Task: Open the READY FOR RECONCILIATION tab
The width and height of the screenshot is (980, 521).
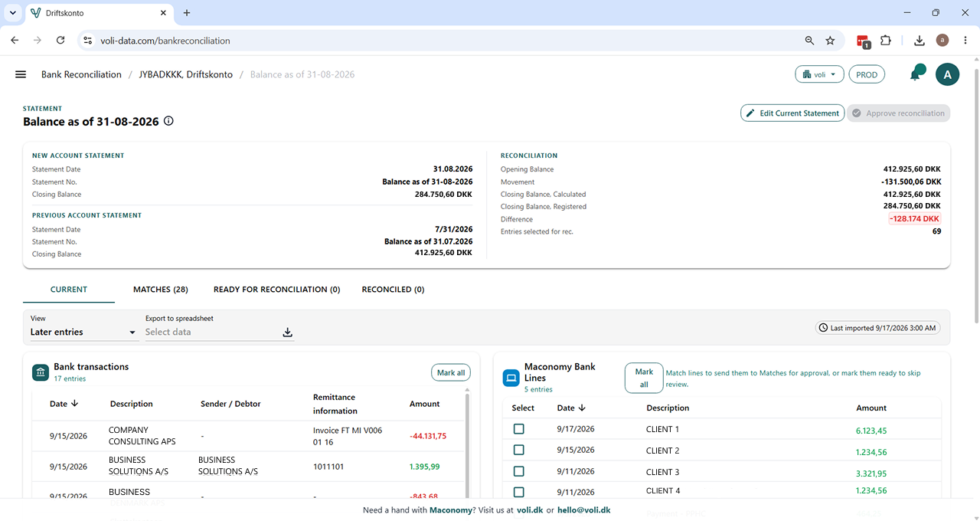Action: click(x=276, y=290)
